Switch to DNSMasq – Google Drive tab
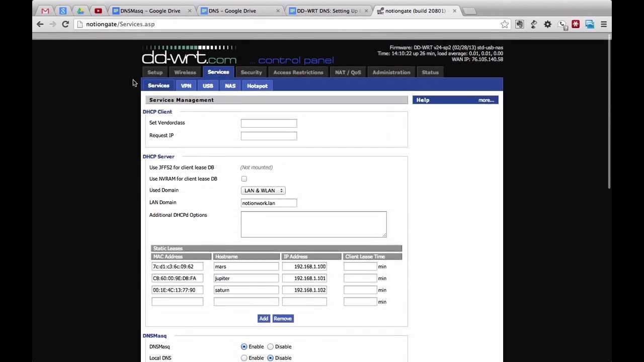This screenshot has height=362, width=644. 150,11
